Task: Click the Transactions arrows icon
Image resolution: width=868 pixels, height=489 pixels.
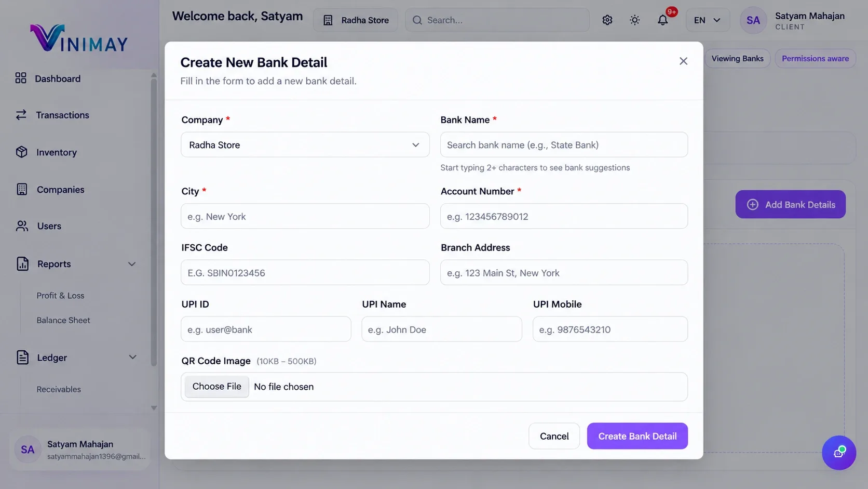Action: coord(21,115)
